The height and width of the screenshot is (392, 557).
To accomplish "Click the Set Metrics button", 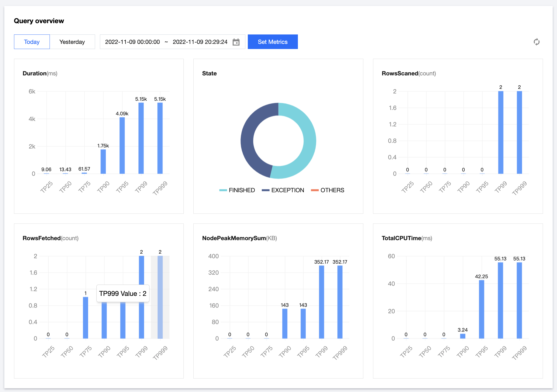I will (x=273, y=42).
